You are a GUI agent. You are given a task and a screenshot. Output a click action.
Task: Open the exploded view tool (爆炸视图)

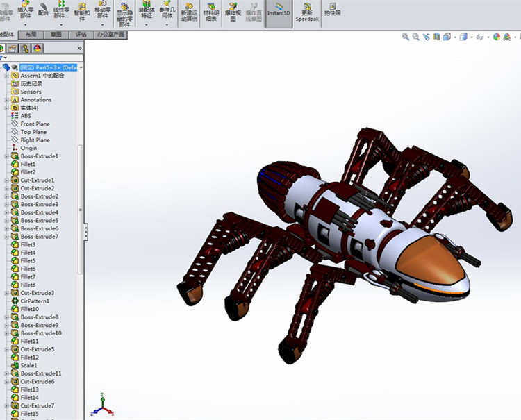(x=233, y=10)
